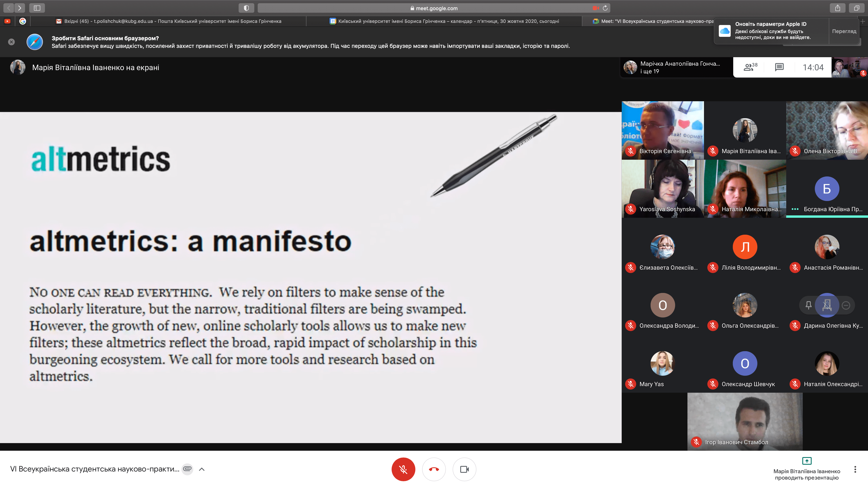This screenshot has width=868, height=488.
Task: Dismiss the Safari default browser banner
Action: 11,42
